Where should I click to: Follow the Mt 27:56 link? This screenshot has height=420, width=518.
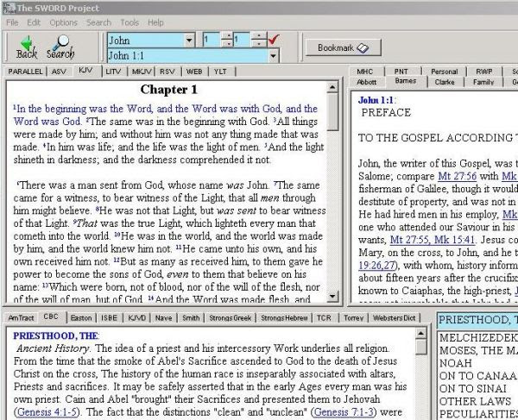(x=458, y=176)
